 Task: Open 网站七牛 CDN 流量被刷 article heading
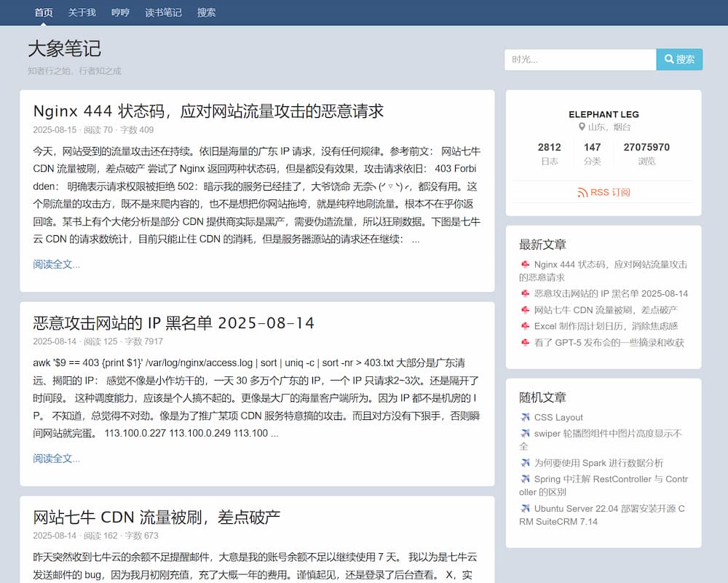(x=157, y=517)
